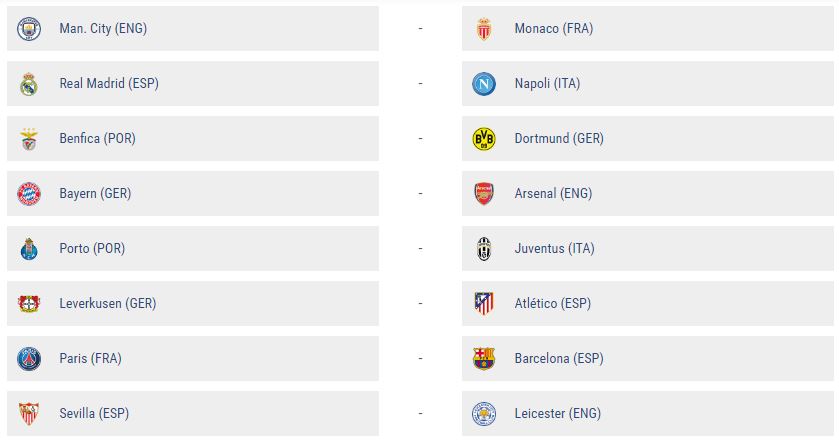Select the Napoli N logo
The height and width of the screenshot is (441, 839).
point(484,84)
